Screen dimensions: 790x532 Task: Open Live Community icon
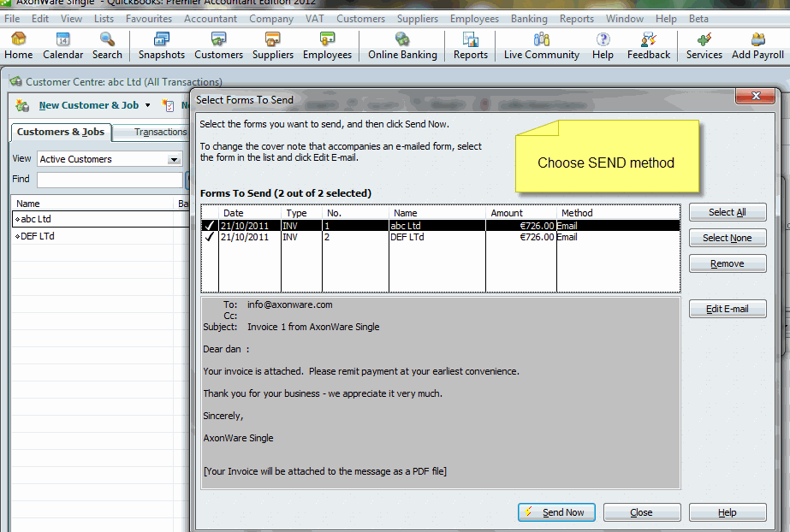(541, 39)
